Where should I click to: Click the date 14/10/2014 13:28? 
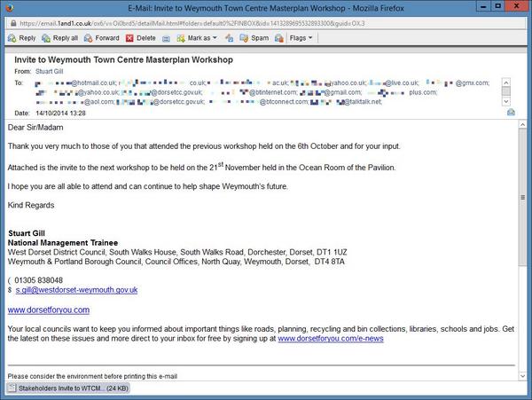coord(60,113)
